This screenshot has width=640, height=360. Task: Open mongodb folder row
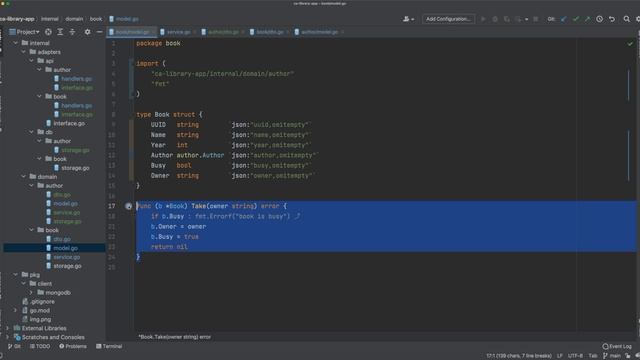pyautogui.click(x=54, y=293)
